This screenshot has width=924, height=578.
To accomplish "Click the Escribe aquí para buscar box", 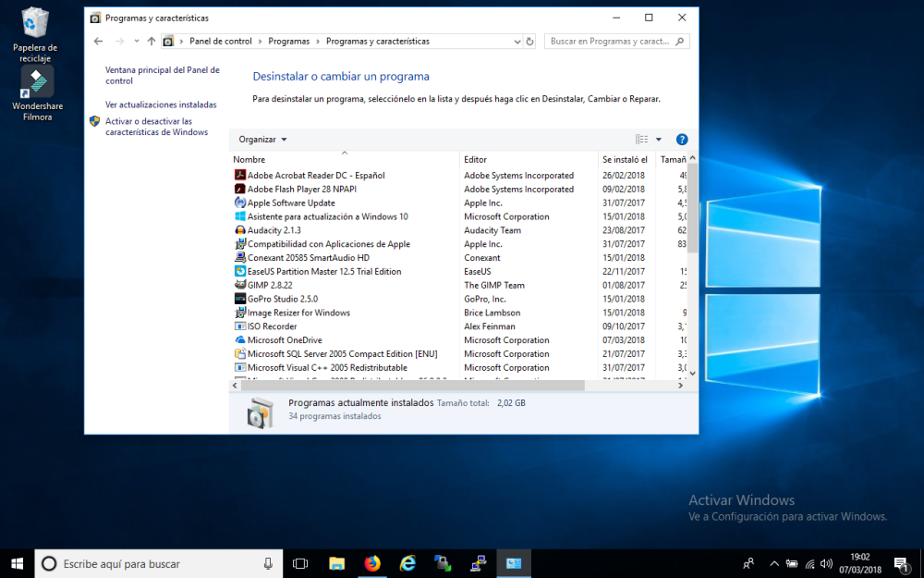I will coord(159,564).
